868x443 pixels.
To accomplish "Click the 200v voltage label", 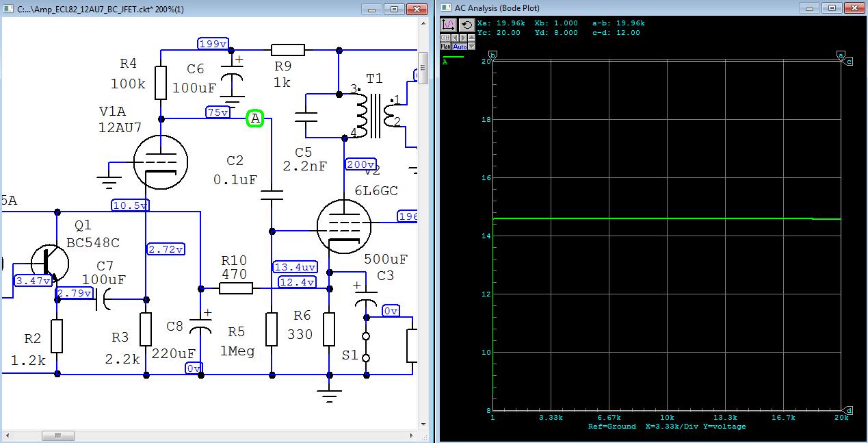I will pos(360,165).
